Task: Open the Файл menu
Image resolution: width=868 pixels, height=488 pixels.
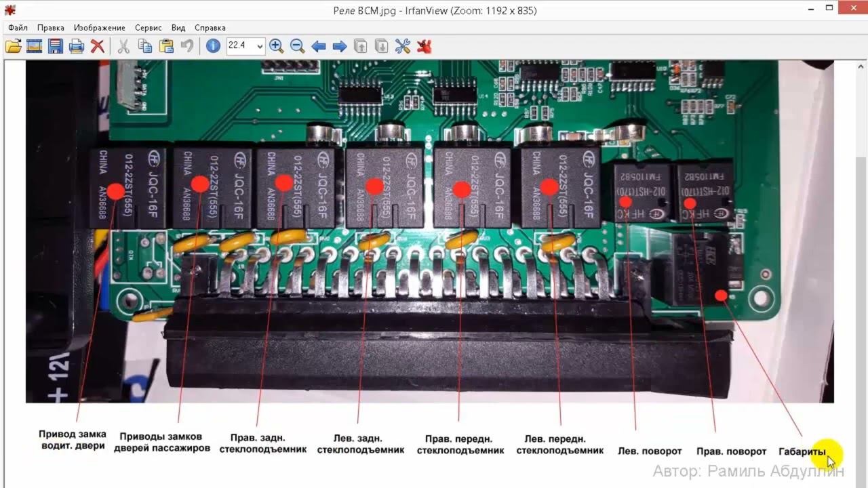Action: pos(18,28)
